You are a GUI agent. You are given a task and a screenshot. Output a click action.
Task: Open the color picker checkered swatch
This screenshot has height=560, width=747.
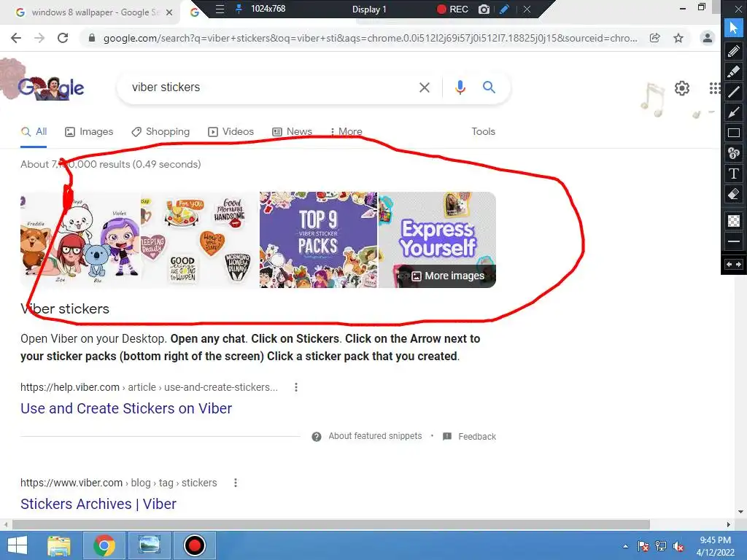tap(734, 221)
